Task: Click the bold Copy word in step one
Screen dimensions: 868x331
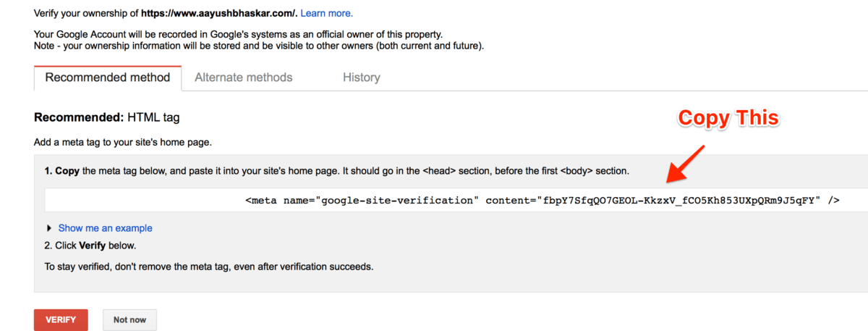Action: pos(68,172)
